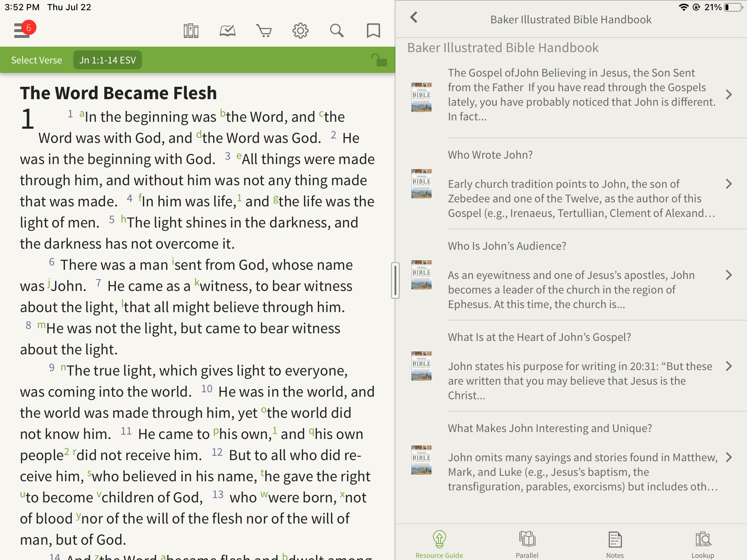The width and height of the screenshot is (747, 560).
Task: Tap 'Who Is John's Audience?' heading
Action: pos(507,246)
